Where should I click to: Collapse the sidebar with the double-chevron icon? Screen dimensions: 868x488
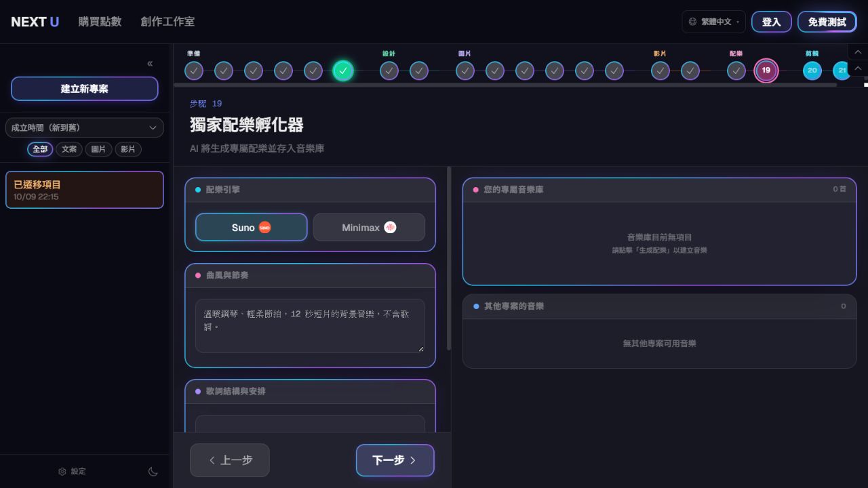click(150, 64)
